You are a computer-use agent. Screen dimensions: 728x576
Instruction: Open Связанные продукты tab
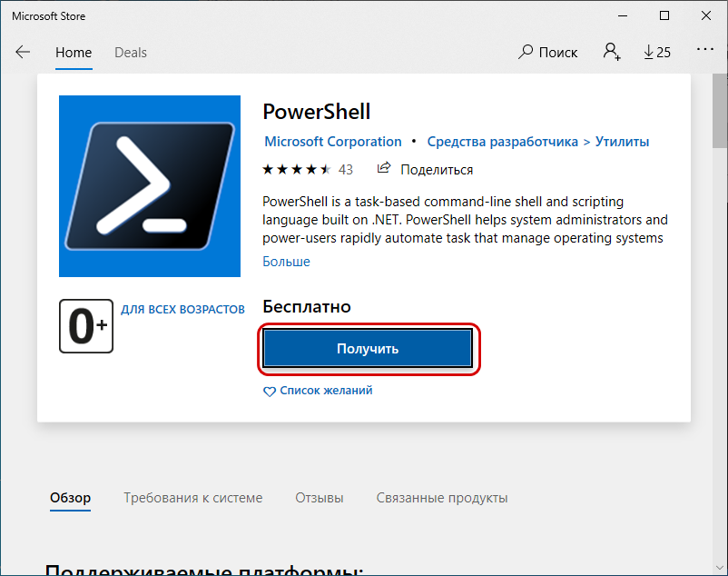tap(442, 498)
